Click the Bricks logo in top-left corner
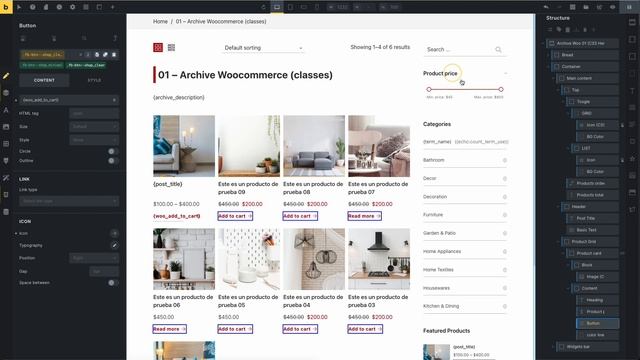This screenshot has width=640, height=360. click(x=6, y=7)
